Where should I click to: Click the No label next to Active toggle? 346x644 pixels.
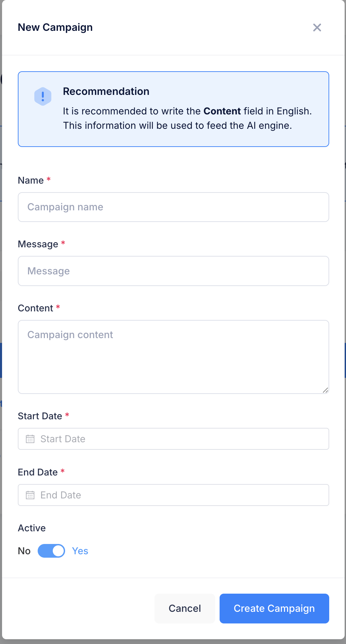pos(24,551)
